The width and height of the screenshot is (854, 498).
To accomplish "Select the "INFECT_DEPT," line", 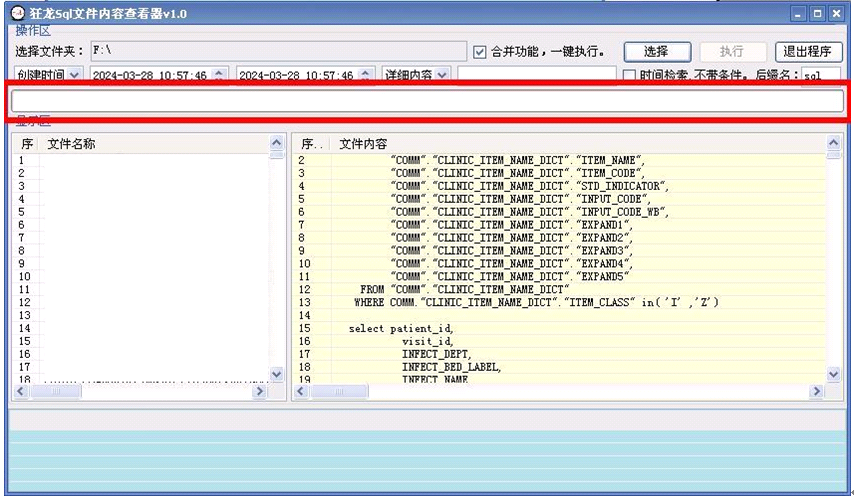I will tap(560, 354).
